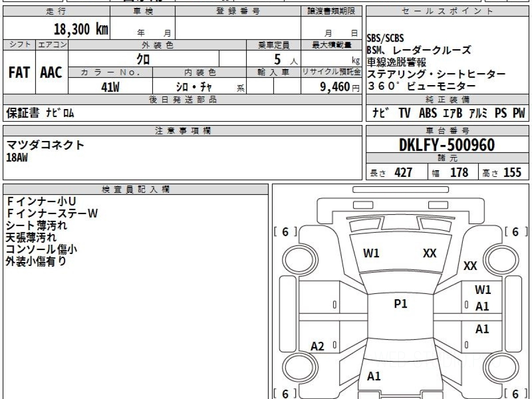
Task: Click the 輸入車 header
Action: [x=274, y=72]
